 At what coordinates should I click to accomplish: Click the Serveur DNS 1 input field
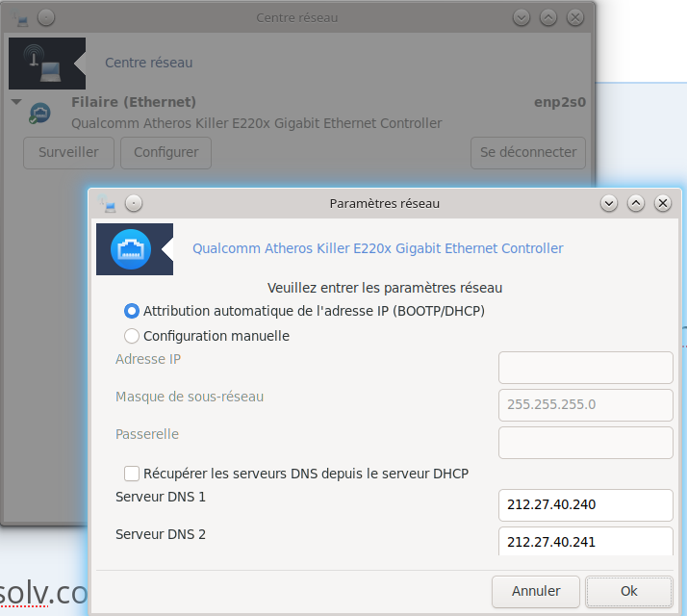585,504
